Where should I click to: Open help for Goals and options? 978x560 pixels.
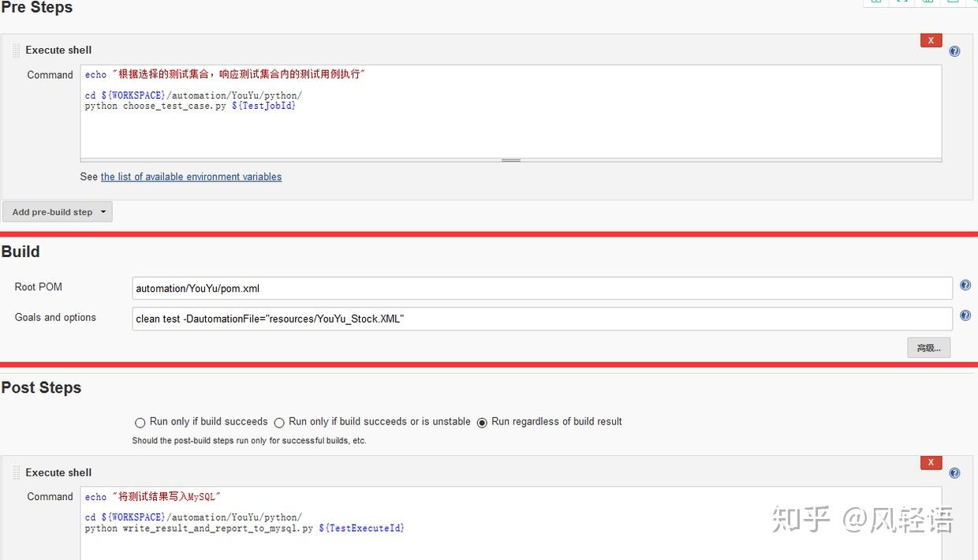965,315
